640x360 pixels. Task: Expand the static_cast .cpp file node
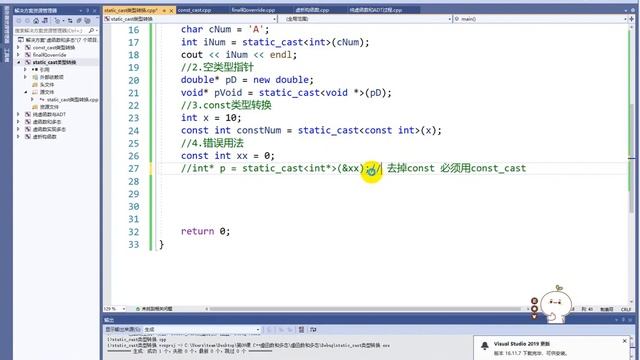33,100
